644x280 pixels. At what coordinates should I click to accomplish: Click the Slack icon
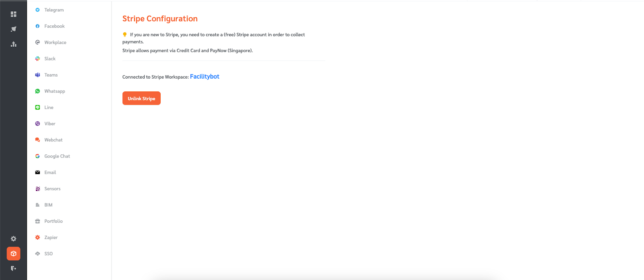point(37,58)
